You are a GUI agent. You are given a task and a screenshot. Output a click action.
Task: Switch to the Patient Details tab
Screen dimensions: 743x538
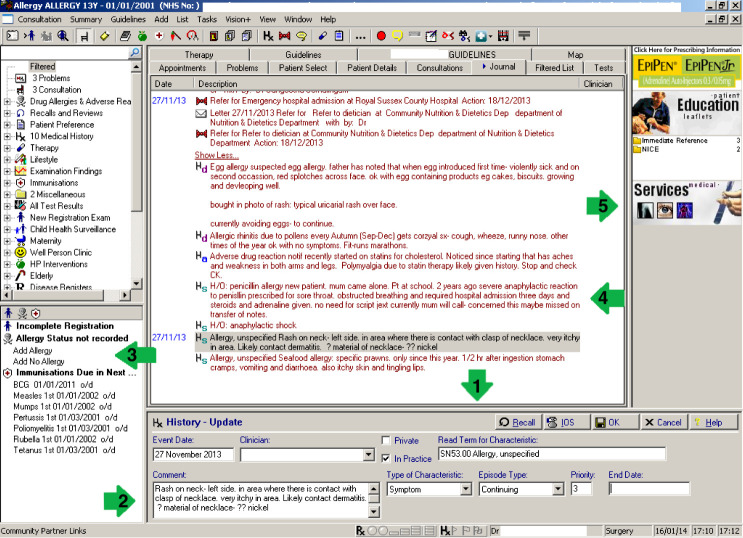372,68
